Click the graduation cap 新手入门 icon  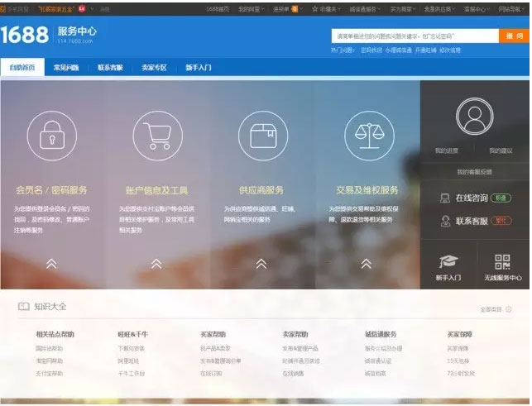pos(448,261)
